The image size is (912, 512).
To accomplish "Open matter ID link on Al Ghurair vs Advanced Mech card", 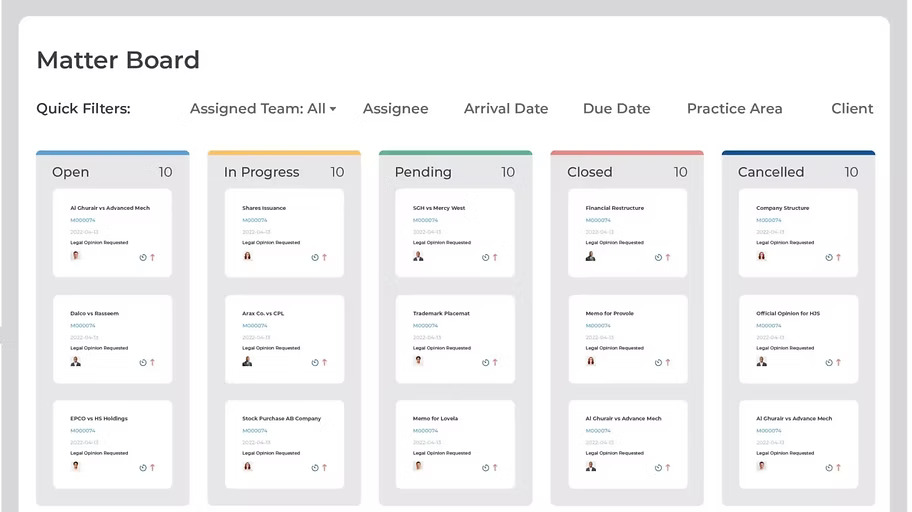I will click(x=83, y=220).
